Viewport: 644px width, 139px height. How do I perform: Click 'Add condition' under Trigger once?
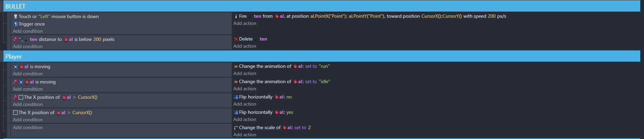tap(28, 31)
